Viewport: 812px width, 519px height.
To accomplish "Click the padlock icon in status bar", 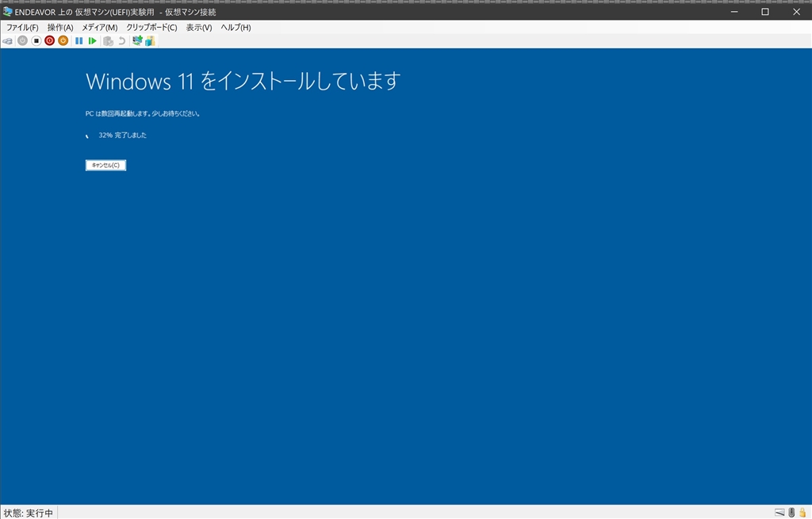I will (802, 513).
